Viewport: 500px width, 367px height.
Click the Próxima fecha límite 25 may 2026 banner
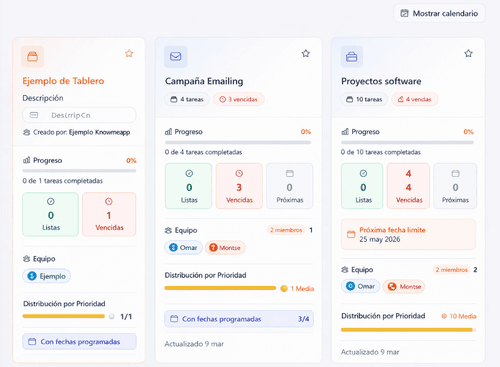(408, 234)
